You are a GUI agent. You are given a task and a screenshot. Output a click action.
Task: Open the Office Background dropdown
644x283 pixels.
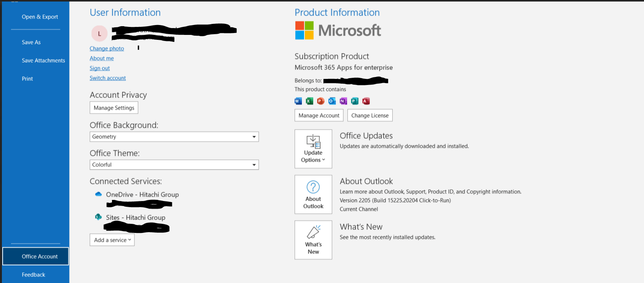[174, 137]
